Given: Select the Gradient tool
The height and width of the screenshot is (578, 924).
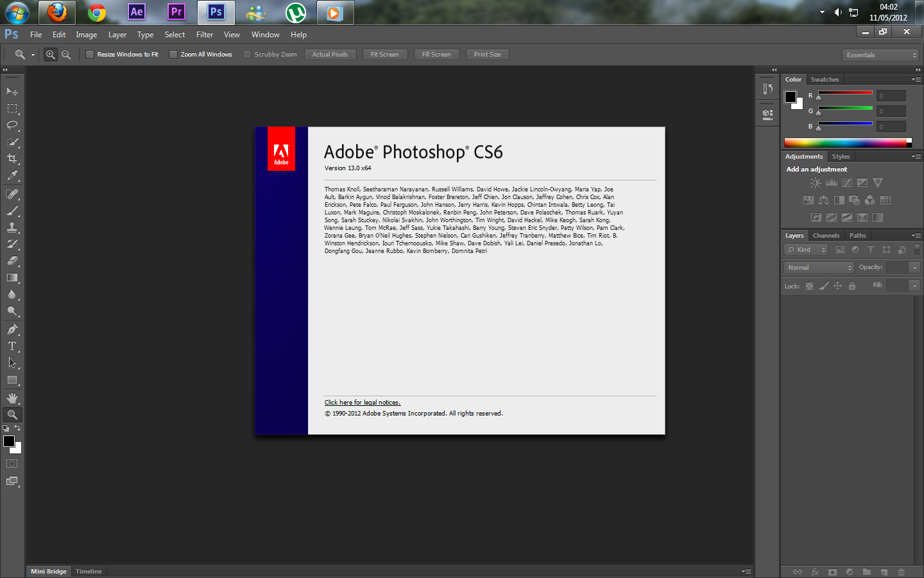Looking at the screenshot, I should coord(12,277).
